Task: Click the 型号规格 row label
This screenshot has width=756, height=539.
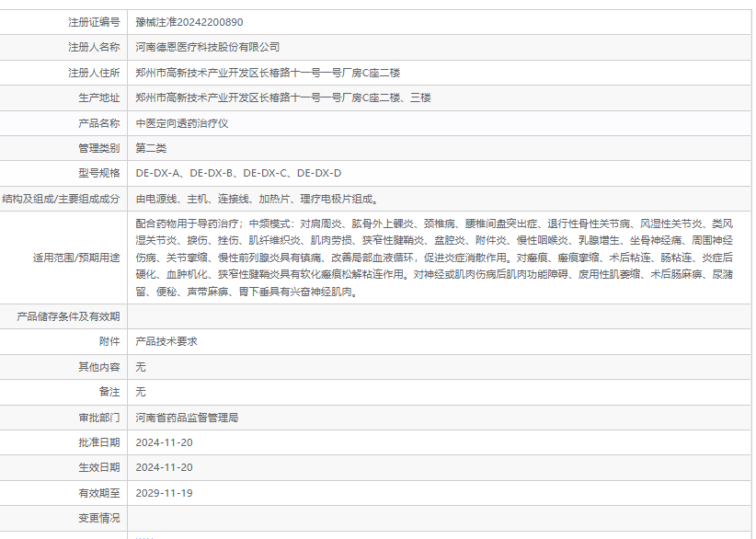Action: click(x=99, y=173)
